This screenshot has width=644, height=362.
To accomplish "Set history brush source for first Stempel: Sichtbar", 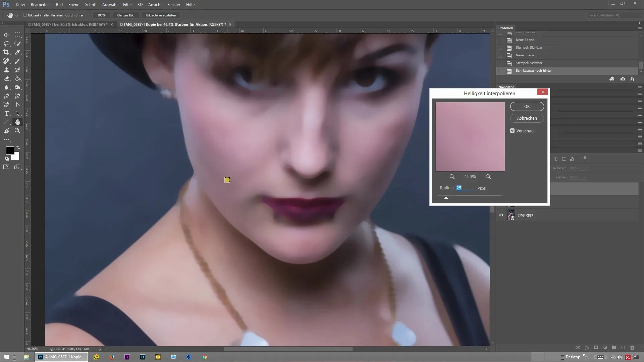I will (500, 48).
